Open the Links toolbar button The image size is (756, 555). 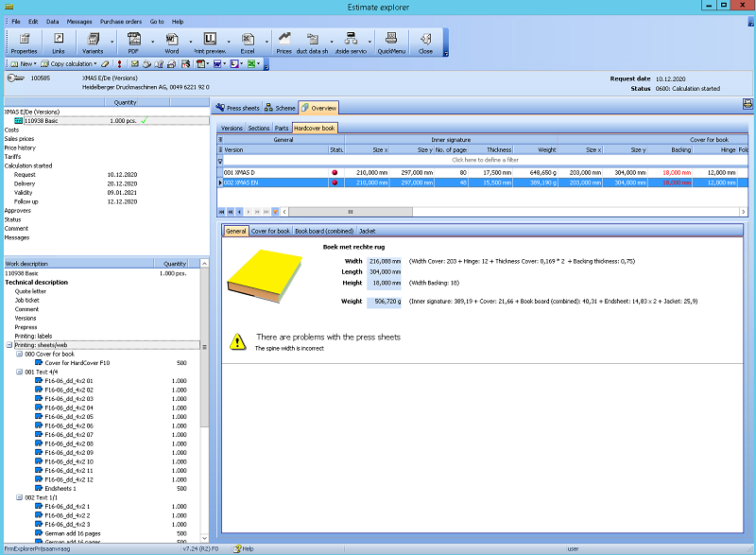pos(59,43)
